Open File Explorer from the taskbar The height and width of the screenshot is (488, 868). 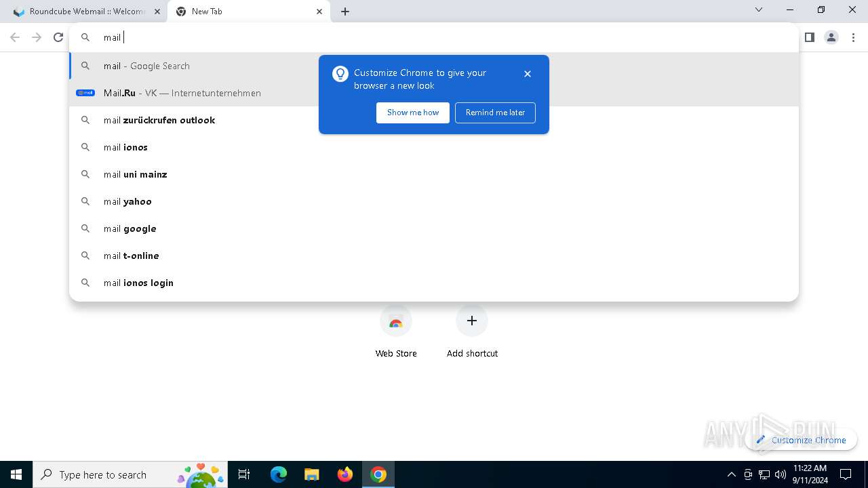pyautogui.click(x=312, y=474)
